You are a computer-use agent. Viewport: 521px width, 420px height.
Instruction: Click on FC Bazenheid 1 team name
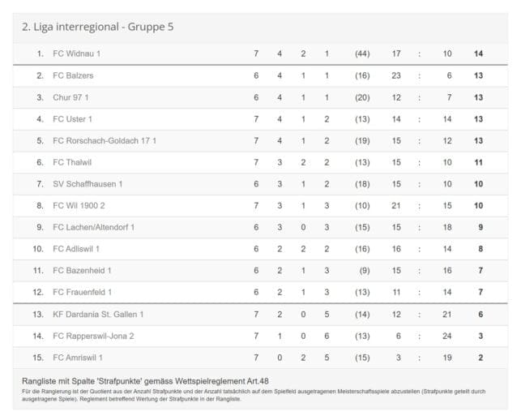[x=82, y=270]
